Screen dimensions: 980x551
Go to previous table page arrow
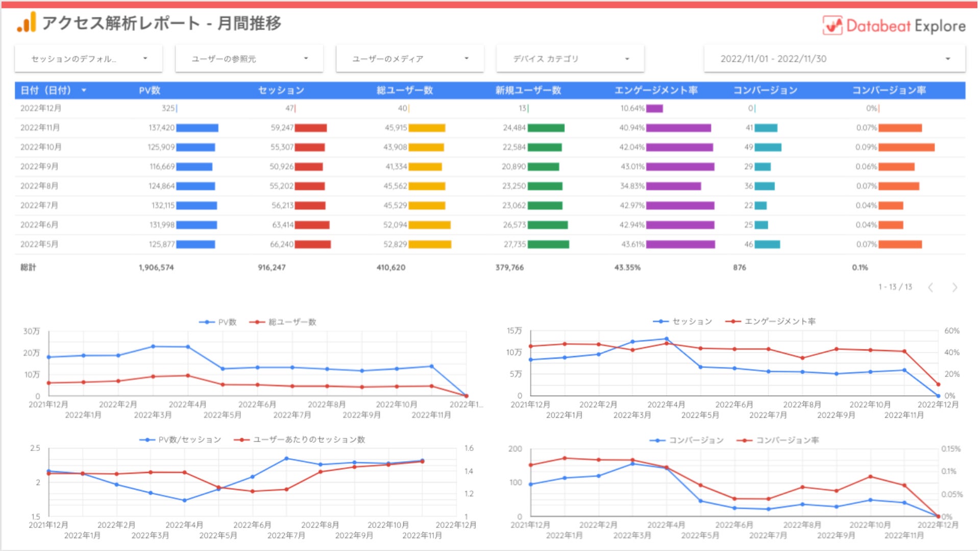pos(930,287)
